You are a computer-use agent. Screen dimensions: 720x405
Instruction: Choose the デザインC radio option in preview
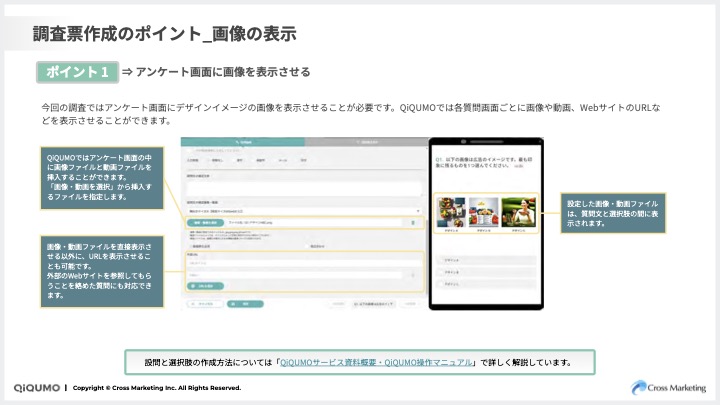[486, 284]
